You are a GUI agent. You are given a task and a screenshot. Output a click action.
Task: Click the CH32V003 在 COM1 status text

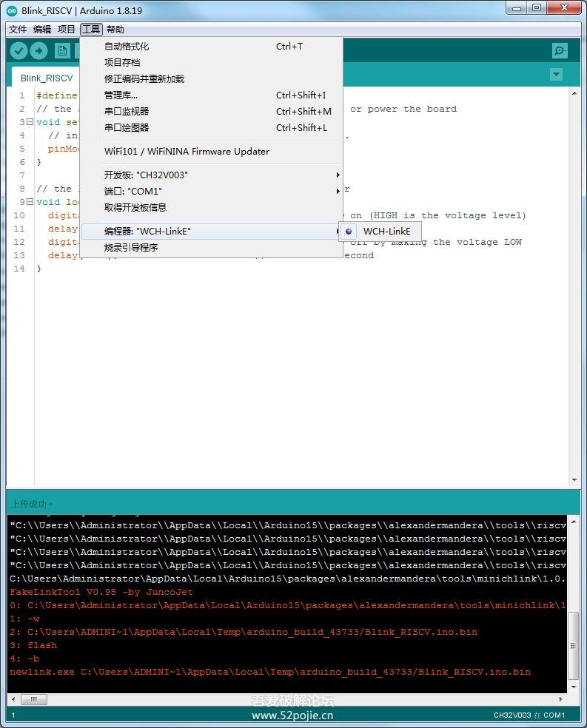point(529,715)
